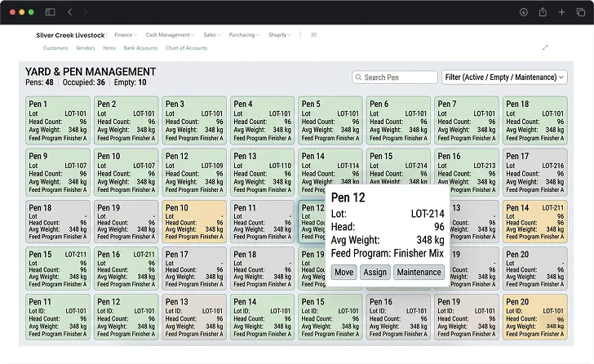Open the Vendors link
Viewport: 594px width, 364px height.
[85, 48]
